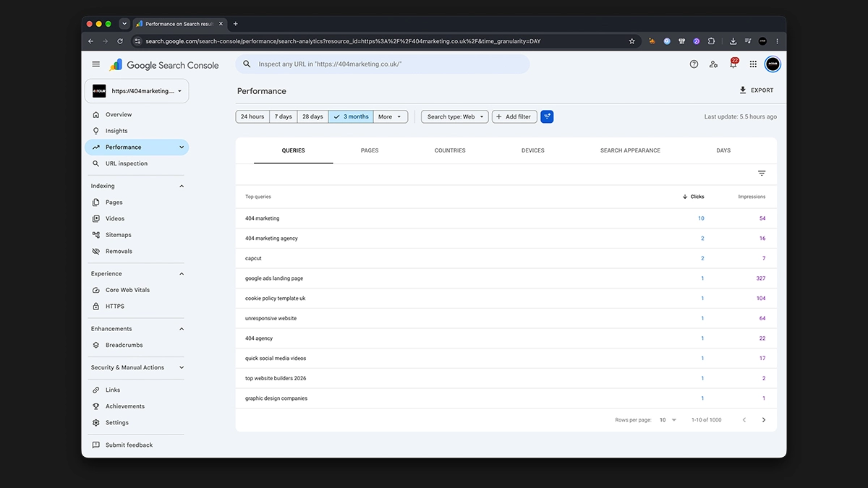Reload the page

point(120,41)
